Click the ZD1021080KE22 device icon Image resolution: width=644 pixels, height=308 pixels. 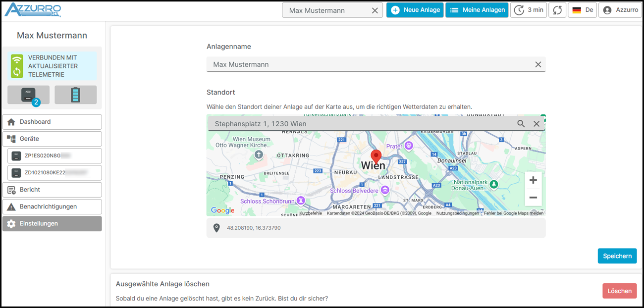(x=16, y=173)
